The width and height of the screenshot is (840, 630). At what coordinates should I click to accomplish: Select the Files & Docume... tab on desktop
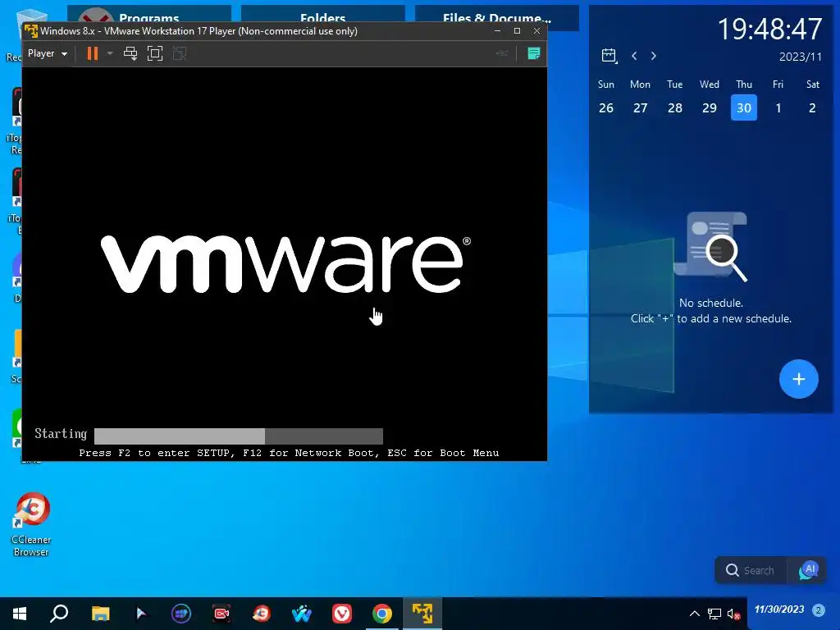pyautogui.click(x=496, y=18)
